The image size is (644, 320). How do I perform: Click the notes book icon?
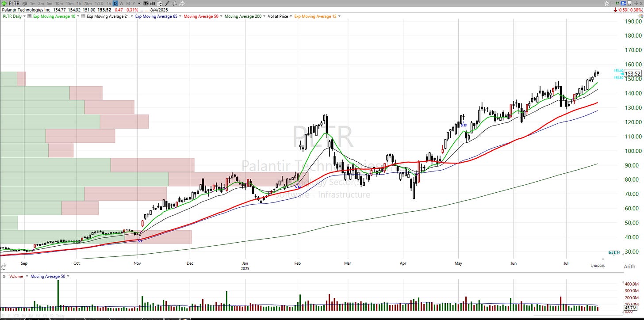175,3
